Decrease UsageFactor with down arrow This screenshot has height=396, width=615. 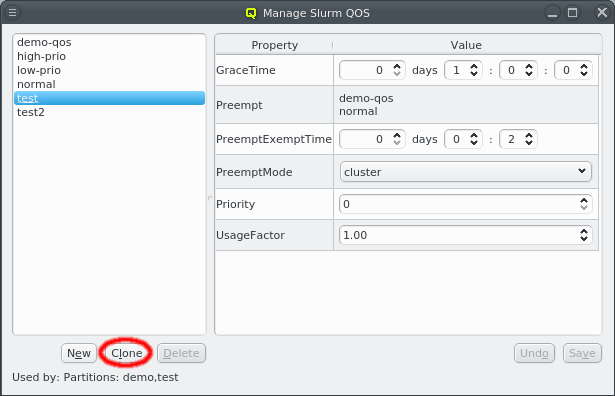[x=584, y=239]
